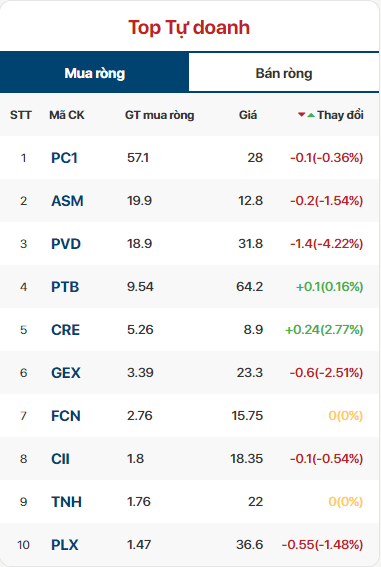Open ASM stock ticker link
The height and width of the screenshot is (567, 381).
pos(67,201)
